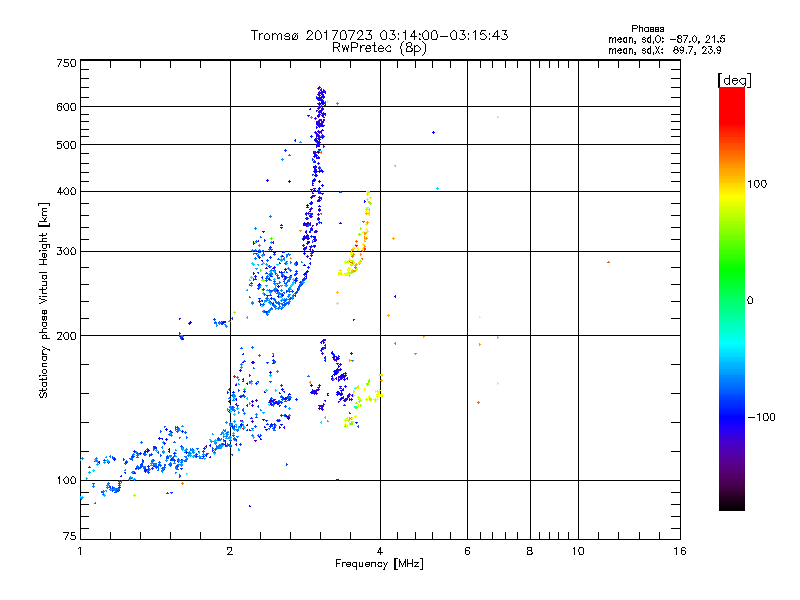This screenshot has height=600, width=800.
Task: Click the x-axis tick label '2'
Action: [230, 551]
